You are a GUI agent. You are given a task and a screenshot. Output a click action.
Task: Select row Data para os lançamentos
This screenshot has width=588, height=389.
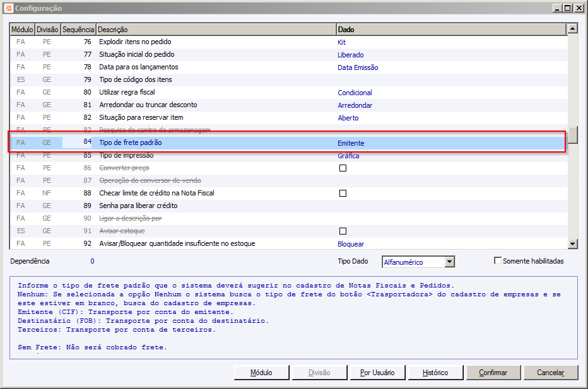click(288, 67)
